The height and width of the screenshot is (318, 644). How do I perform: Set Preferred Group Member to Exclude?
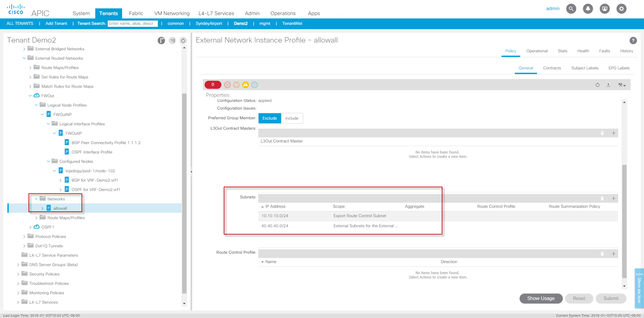click(x=270, y=118)
